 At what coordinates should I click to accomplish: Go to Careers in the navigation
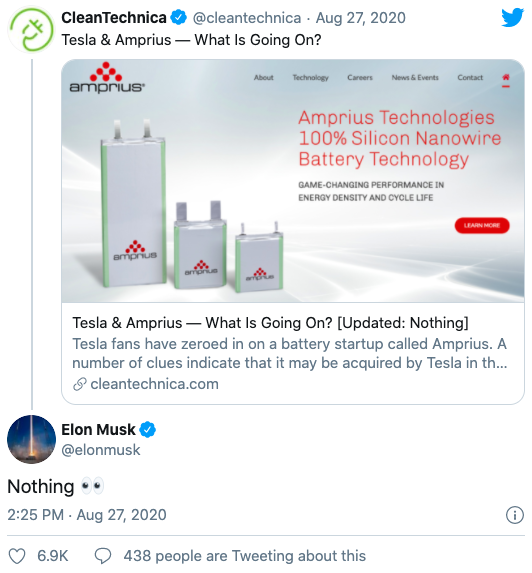point(360,77)
